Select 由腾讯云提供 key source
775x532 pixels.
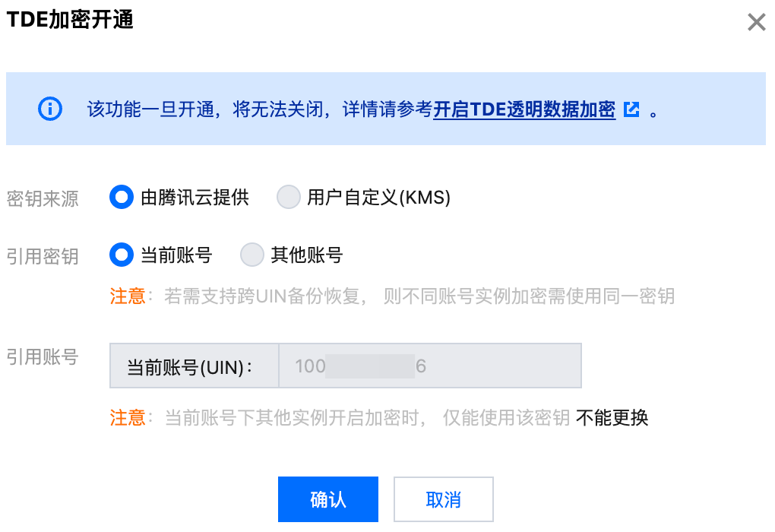click(122, 198)
